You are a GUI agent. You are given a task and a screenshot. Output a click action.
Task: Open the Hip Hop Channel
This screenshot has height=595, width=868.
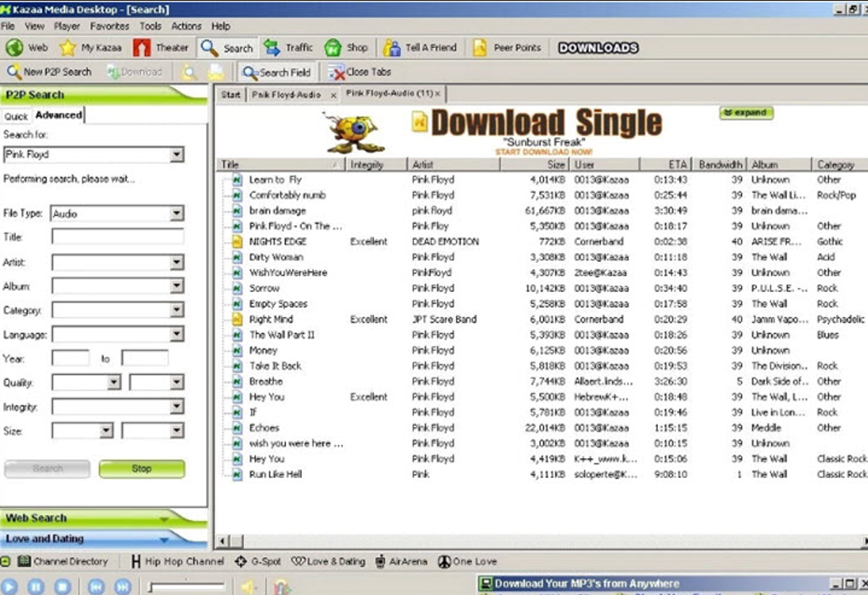(x=177, y=561)
